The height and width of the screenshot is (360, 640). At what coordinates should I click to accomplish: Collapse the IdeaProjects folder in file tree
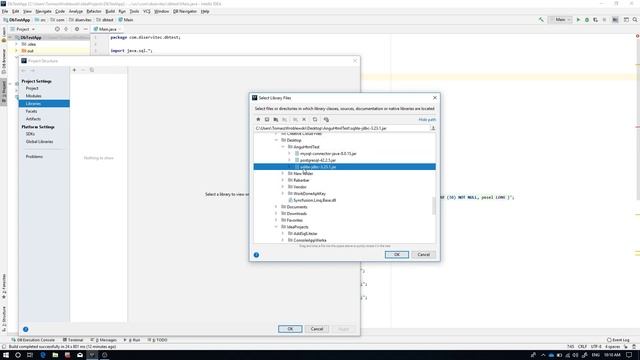(x=276, y=227)
